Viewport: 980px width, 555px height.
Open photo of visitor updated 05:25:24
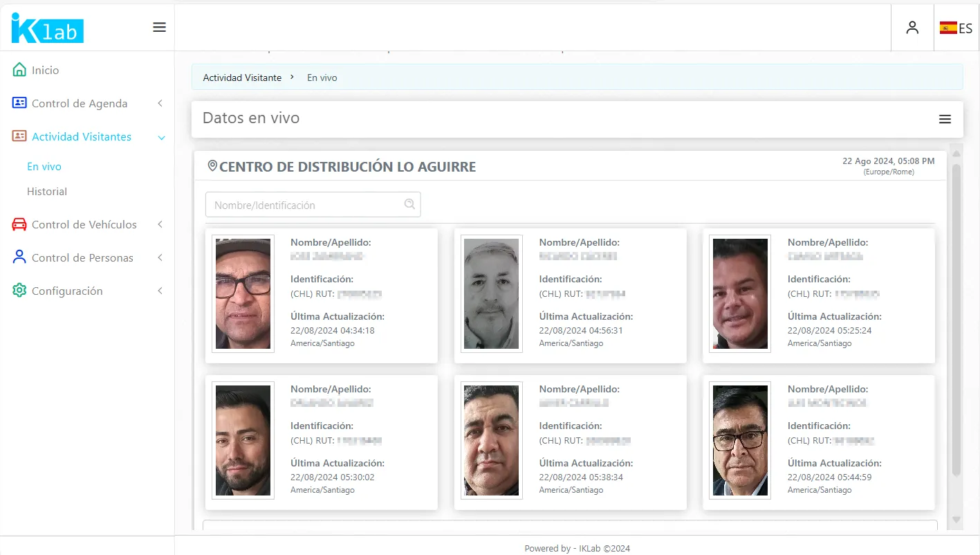(x=740, y=293)
